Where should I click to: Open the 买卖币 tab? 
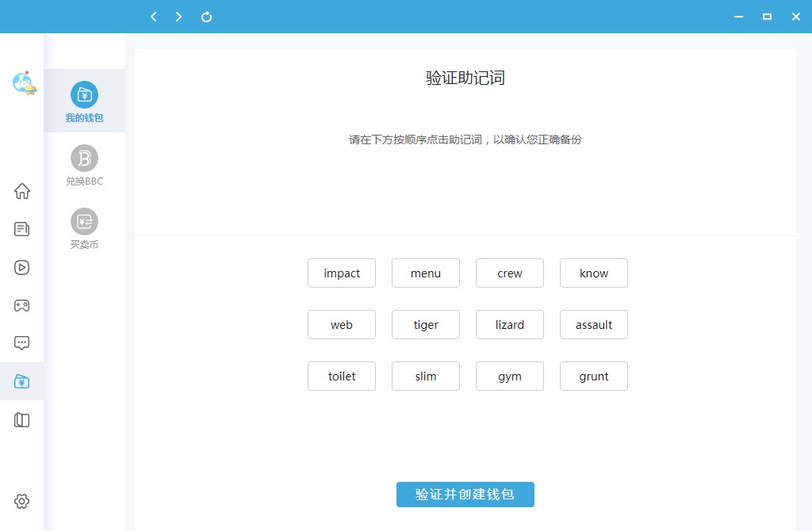click(x=84, y=228)
